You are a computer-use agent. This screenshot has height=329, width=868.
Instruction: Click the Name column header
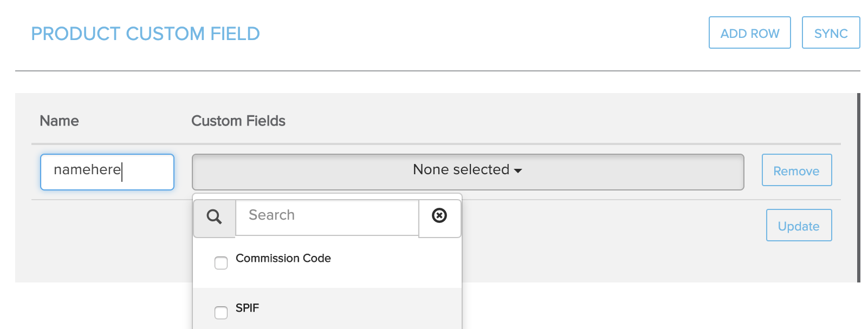point(59,121)
